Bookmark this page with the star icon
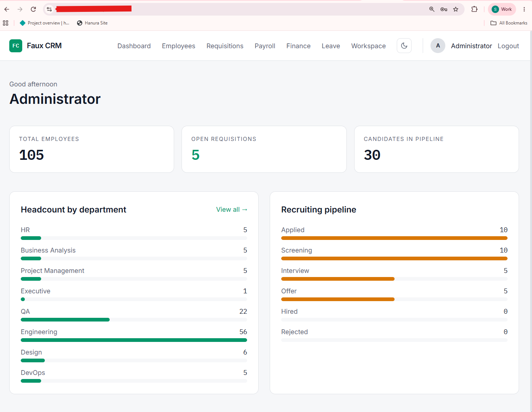Viewport: 532px width, 412px height. [456, 9]
